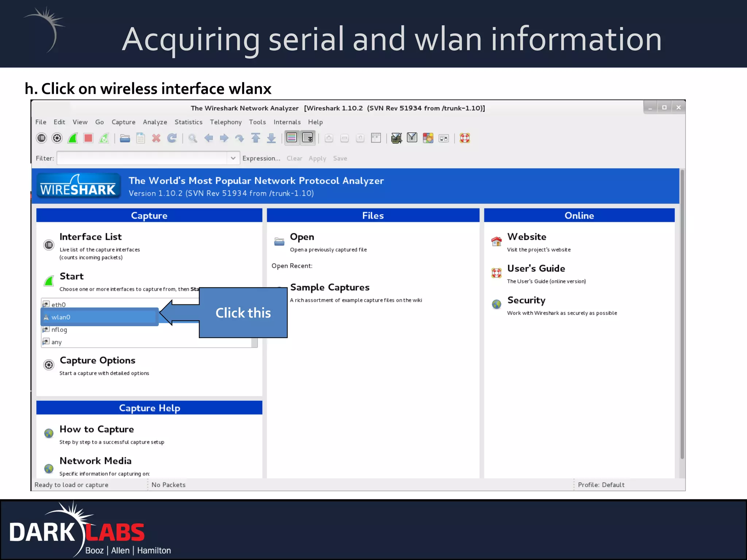Go forward in packet history arrow

coord(224,138)
